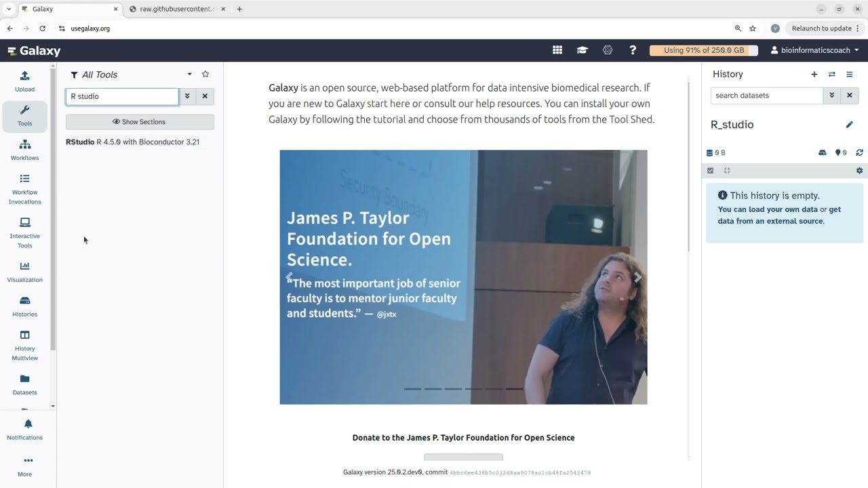868x488 pixels.
Task: Select the Tools wrench icon
Action: pyautogui.click(x=25, y=110)
